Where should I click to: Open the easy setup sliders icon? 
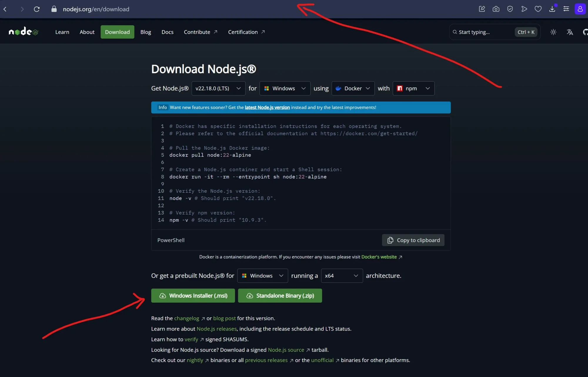coord(566,9)
